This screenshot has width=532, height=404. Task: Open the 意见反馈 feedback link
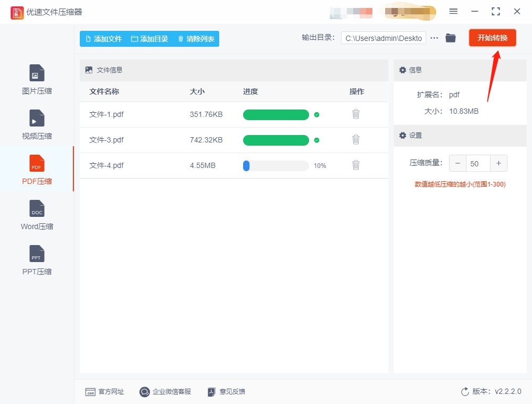pyautogui.click(x=226, y=392)
